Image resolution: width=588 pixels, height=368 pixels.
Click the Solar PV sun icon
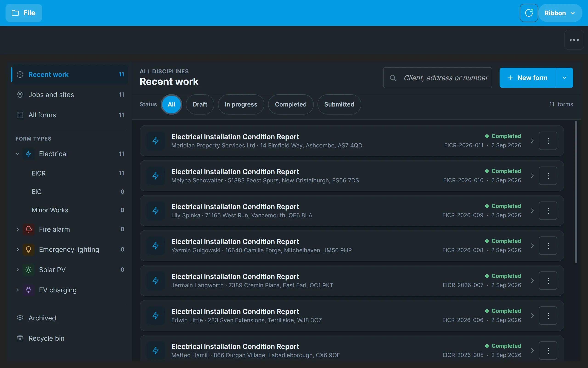28,270
